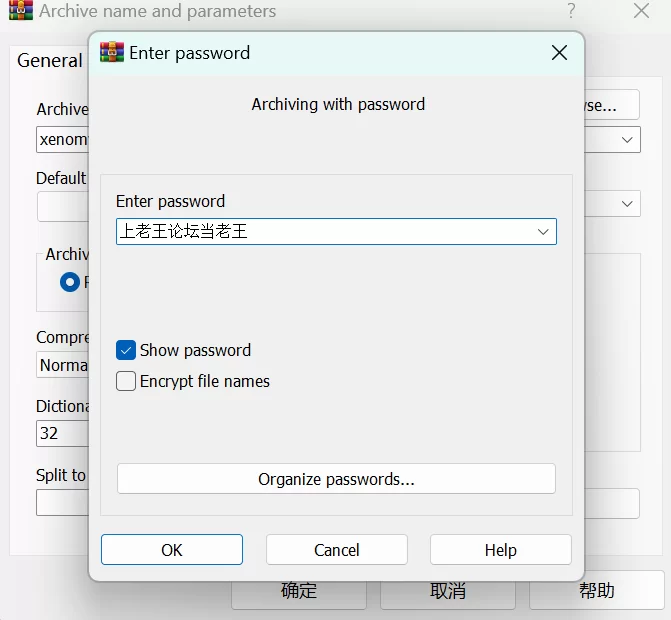Expand the default profile dropdown arrow
This screenshot has height=620, width=671.
627,204
